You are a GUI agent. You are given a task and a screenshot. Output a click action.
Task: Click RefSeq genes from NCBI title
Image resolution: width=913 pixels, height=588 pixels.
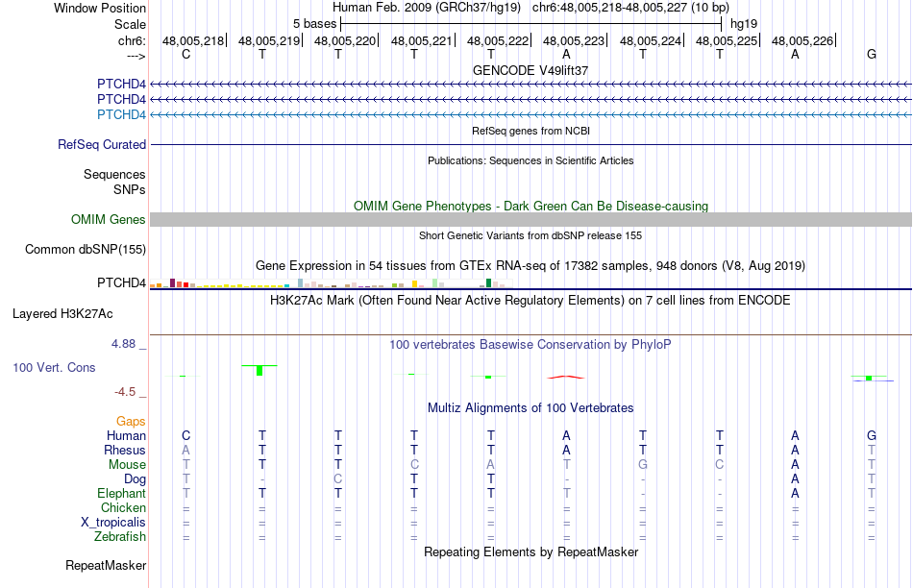coord(531,131)
